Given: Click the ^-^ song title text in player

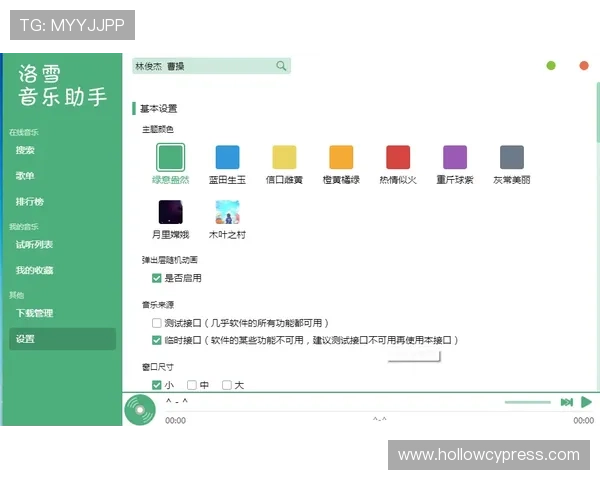Looking at the screenshot, I should coord(176,401).
